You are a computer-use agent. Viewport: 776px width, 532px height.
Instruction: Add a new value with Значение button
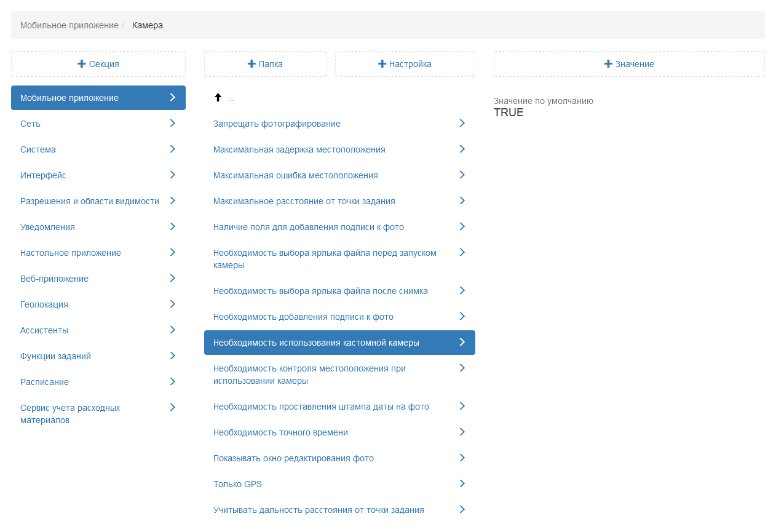[629, 64]
